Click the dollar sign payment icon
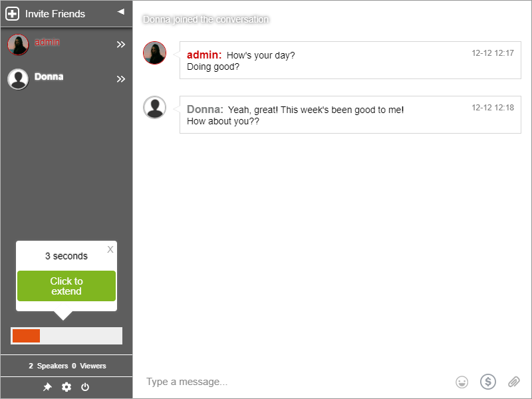 pyautogui.click(x=488, y=382)
